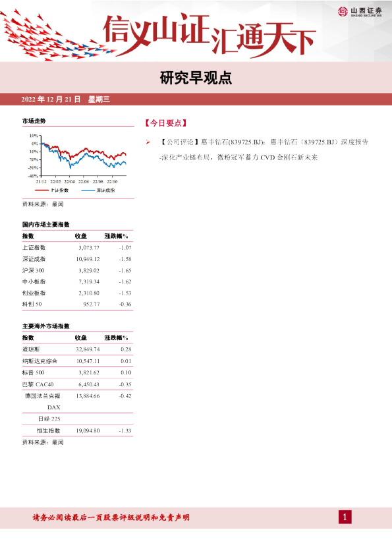
Task: Click the blue 深证成指 legend line
Action: pos(88,190)
